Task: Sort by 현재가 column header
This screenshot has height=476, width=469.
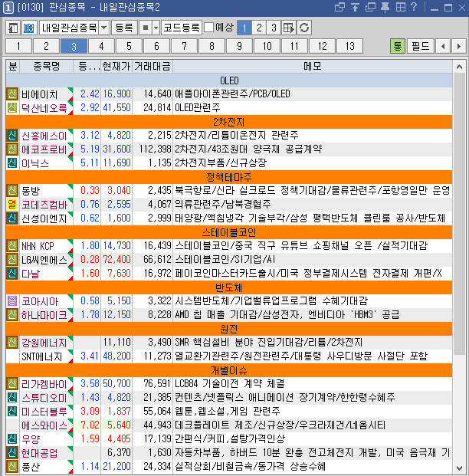Action: [x=116, y=66]
